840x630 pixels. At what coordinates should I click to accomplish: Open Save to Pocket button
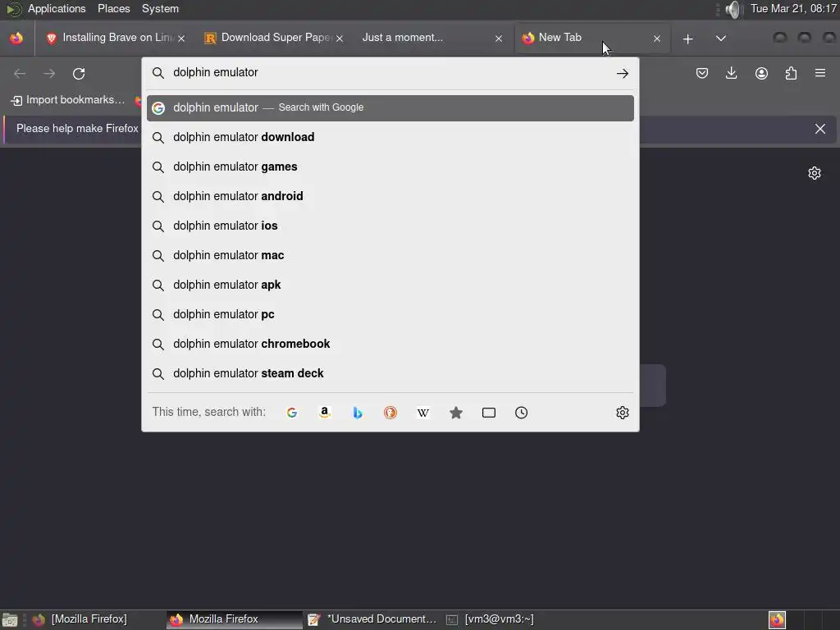pos(702,73)
